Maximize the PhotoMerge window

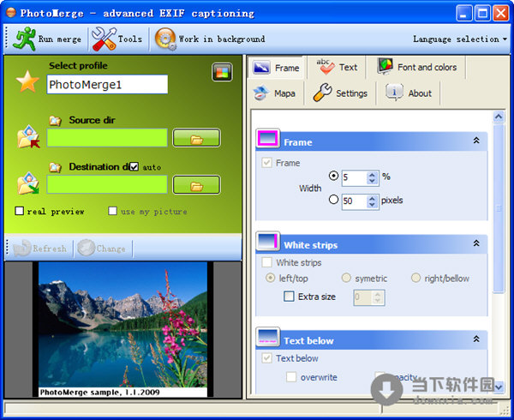482,13
